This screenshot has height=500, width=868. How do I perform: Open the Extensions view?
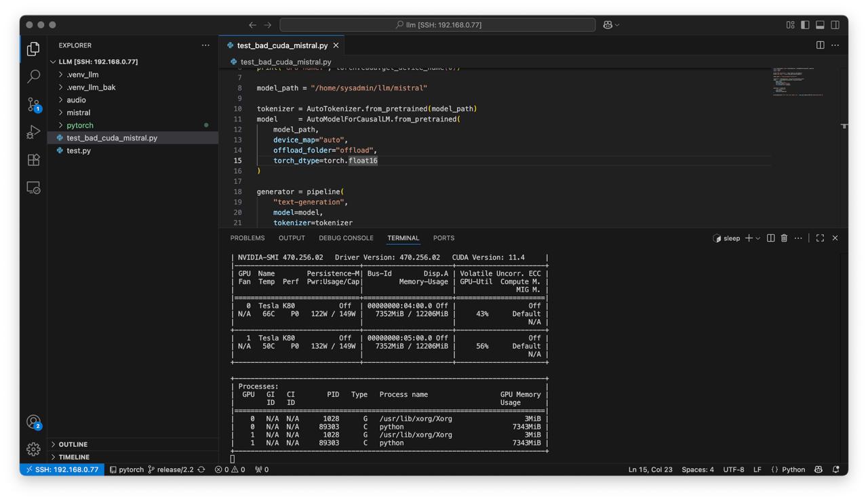33,159
